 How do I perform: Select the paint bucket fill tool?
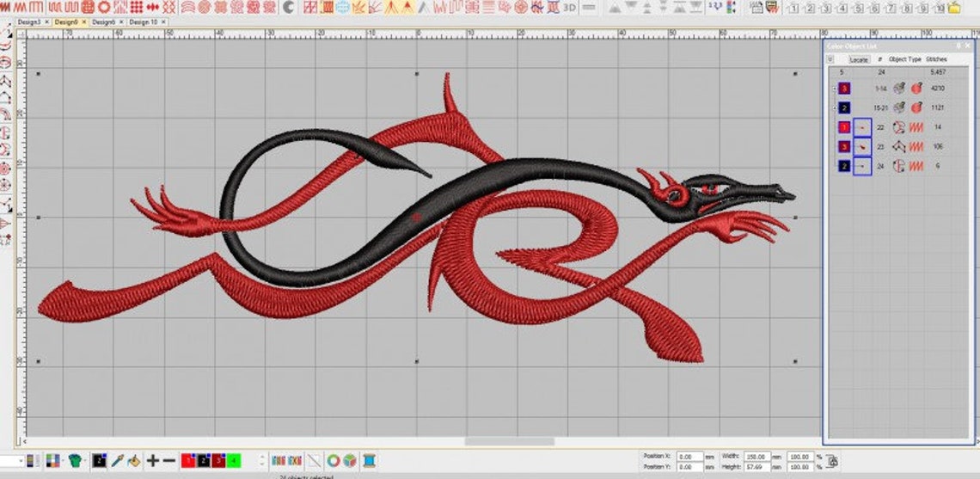tap(134, 462)
